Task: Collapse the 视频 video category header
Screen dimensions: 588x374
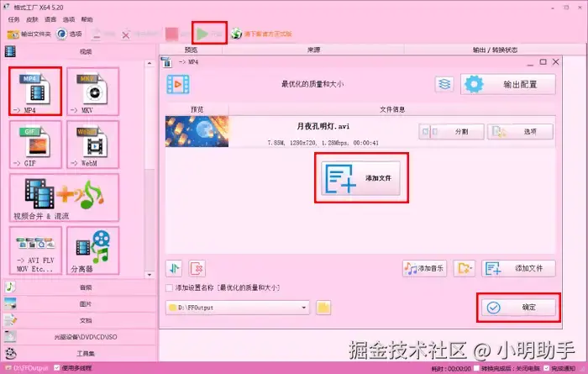Action: (x=80, y=51)
